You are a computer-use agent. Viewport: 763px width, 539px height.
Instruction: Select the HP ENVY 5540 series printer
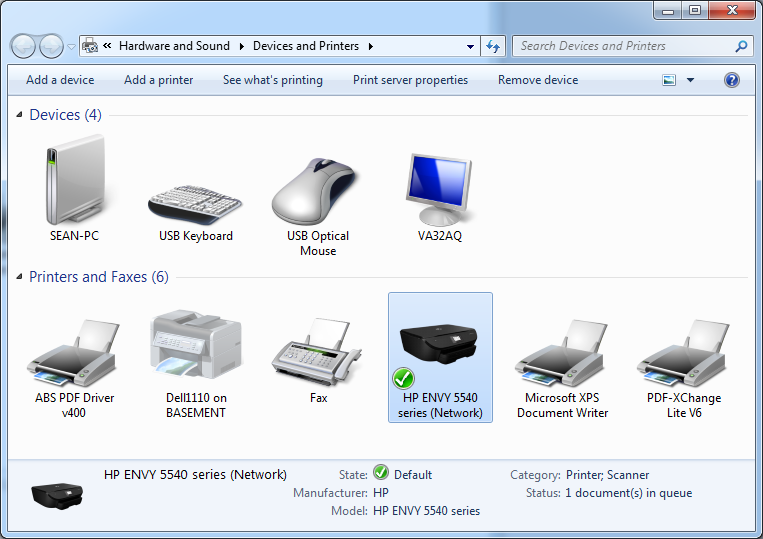tap(440, 357)
